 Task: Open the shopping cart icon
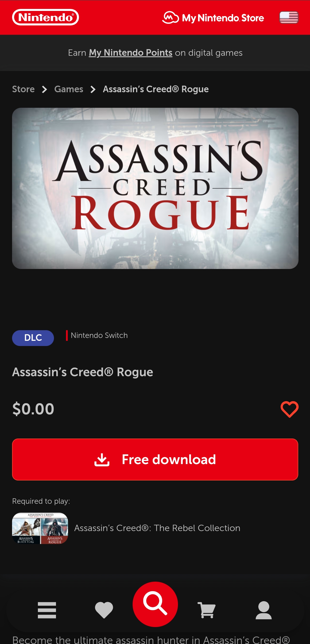pyautogui.click(x=206, y=610)
